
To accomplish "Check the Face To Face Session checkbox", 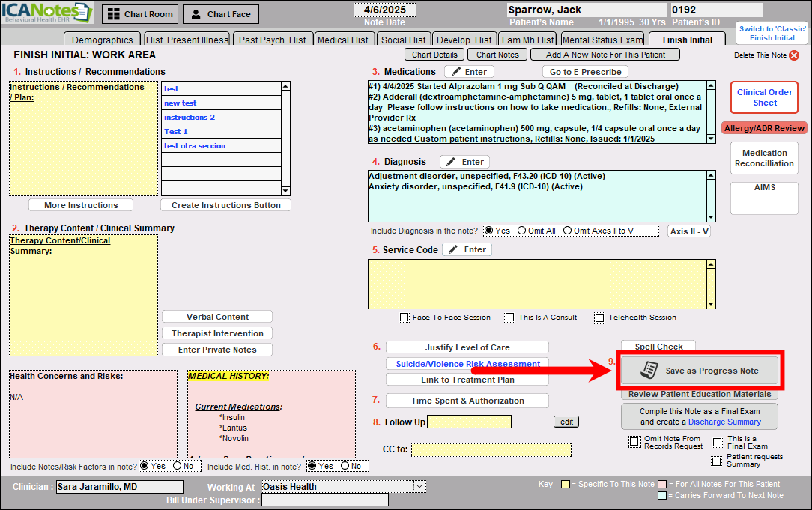I will coord(405,318).
